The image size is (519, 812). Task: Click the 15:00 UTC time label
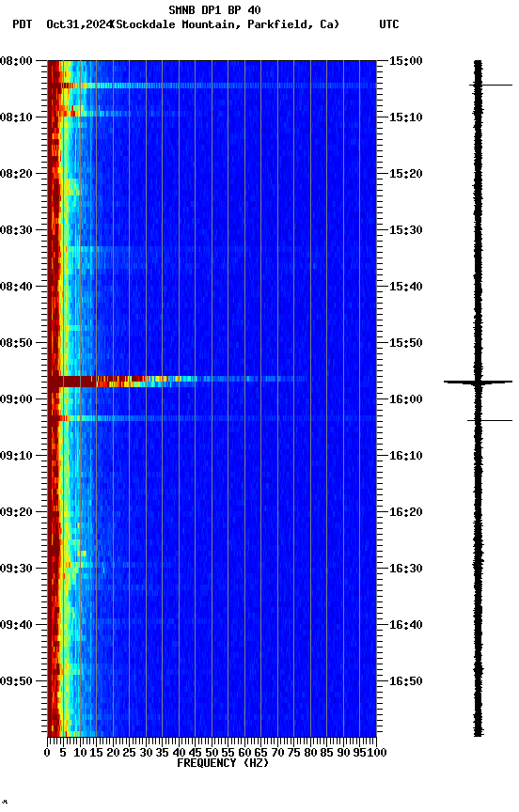(405, 61)
